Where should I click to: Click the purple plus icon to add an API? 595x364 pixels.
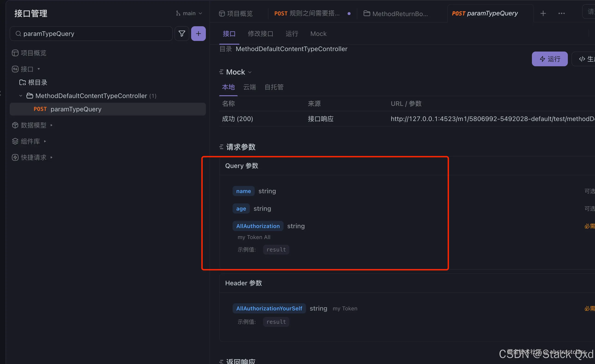[x=198, y=34]
